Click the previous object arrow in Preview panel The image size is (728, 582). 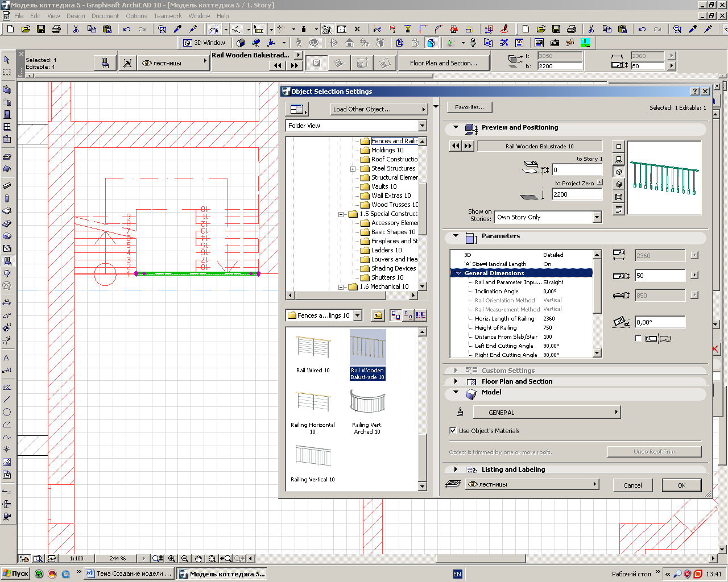456,146
